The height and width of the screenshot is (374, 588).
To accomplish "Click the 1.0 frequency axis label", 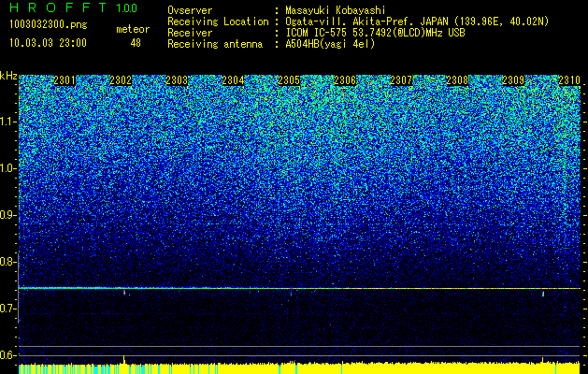I will coord(7,168).
